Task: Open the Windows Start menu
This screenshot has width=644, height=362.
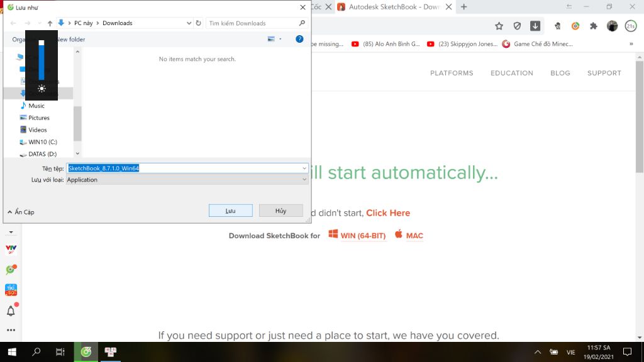Action: tap(12, 352)
